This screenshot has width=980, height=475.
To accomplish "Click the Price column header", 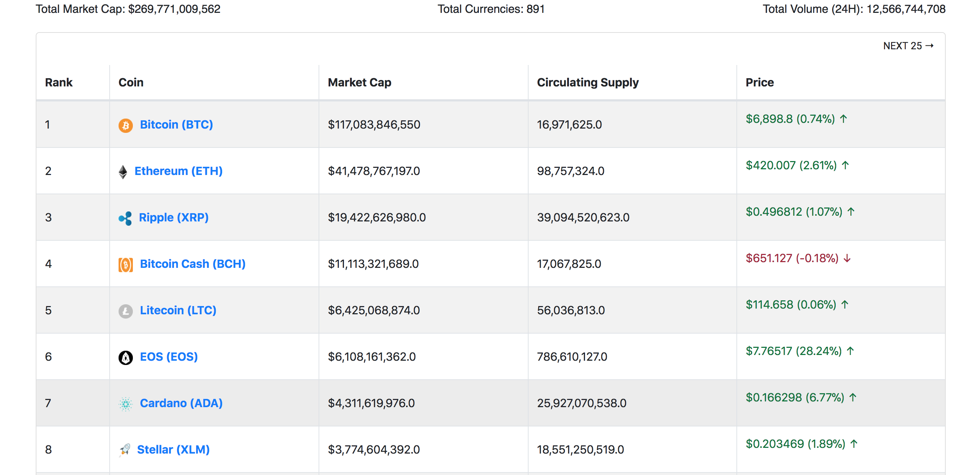I will tap(760, 82).
